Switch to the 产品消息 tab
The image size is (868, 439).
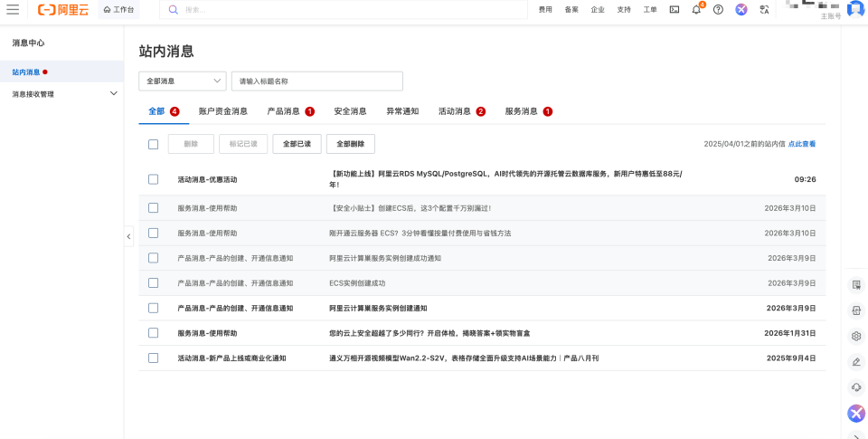click(x=283, y=111)
